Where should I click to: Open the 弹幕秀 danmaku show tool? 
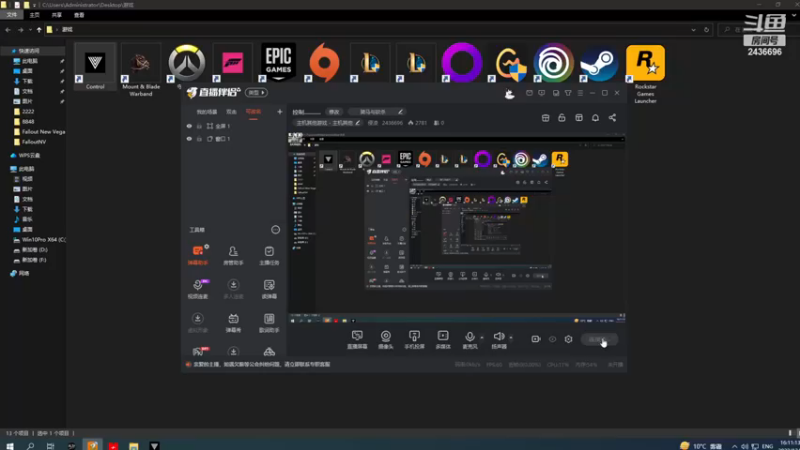click(x=233, y=322)
